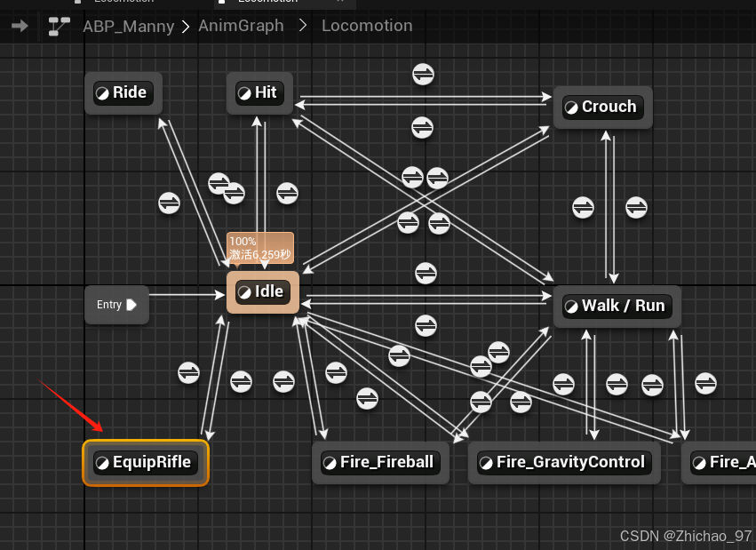Click transition icon right of Crouch–Walk/Run arrows
The image size is (756, 550).
tap(636, 208)
